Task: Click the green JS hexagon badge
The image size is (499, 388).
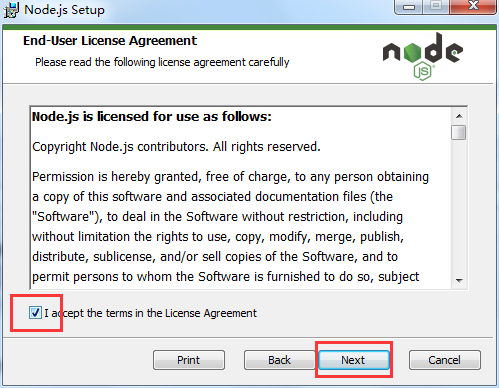Action: click(x=423, y=71)
